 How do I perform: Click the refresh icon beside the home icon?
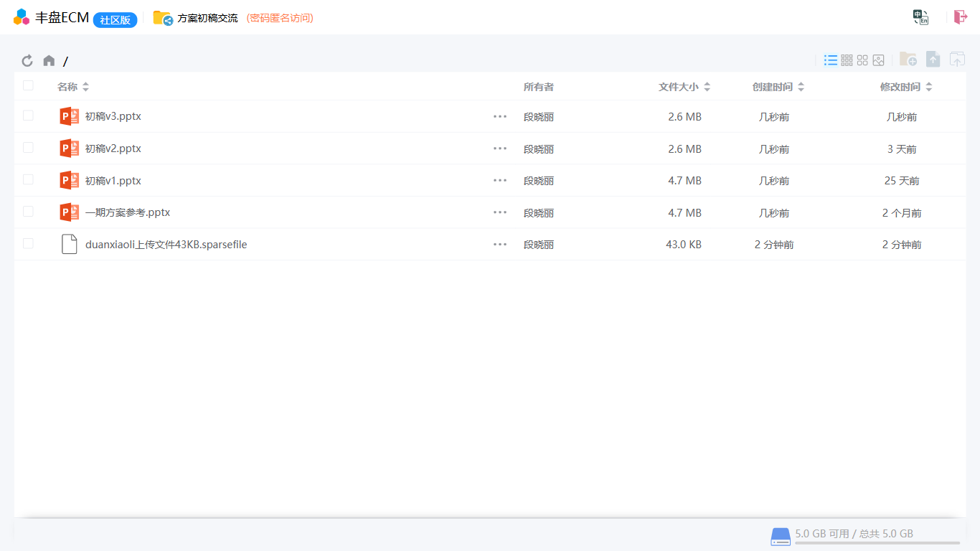click(27, 61)
